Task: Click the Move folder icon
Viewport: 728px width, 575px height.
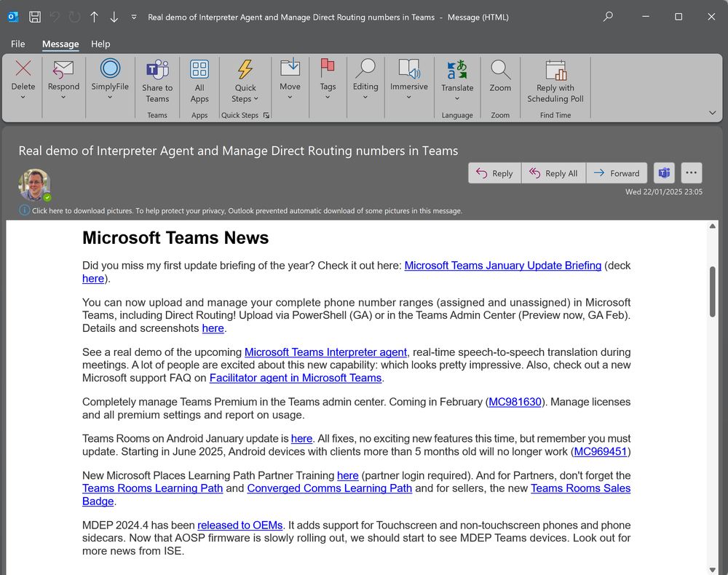Action: [290, 68]
